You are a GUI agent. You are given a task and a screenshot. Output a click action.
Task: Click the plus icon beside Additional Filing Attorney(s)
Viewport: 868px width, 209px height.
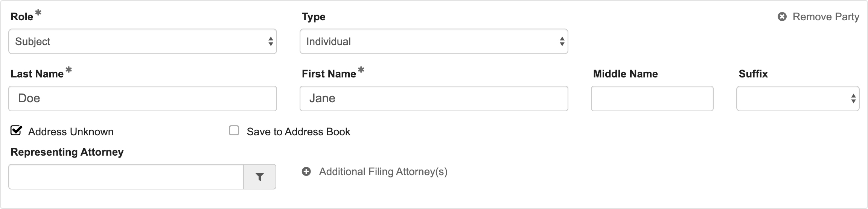(x=306, y=172)
